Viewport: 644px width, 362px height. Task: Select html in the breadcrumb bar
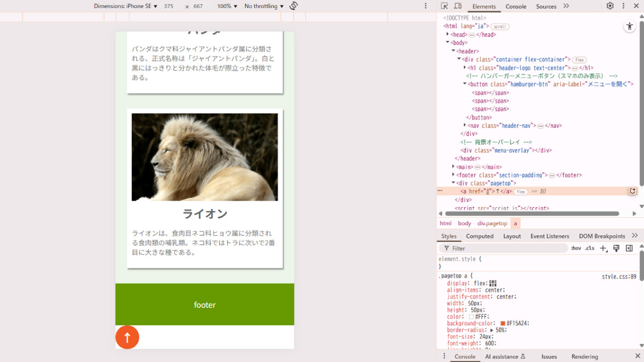click(446, 223)
